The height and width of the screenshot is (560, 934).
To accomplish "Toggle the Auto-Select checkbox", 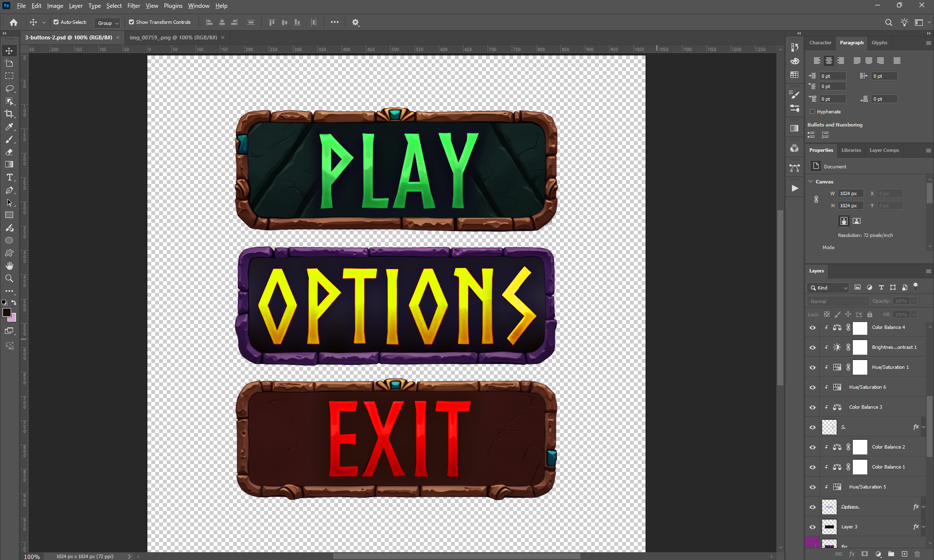I will pyautogui.click(x=56, y=22).
